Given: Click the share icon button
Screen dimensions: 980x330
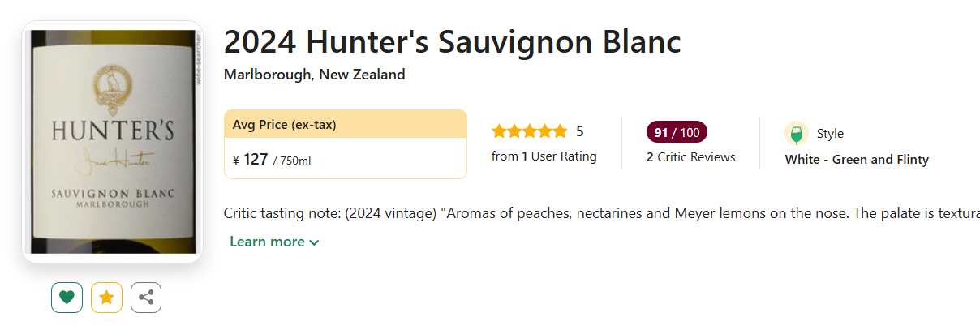Looking at the screenshot, I should (x=146, y=298).
